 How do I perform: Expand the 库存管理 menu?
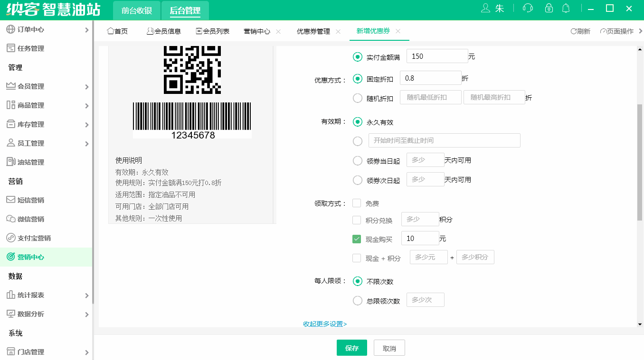[x=31, y=124]
